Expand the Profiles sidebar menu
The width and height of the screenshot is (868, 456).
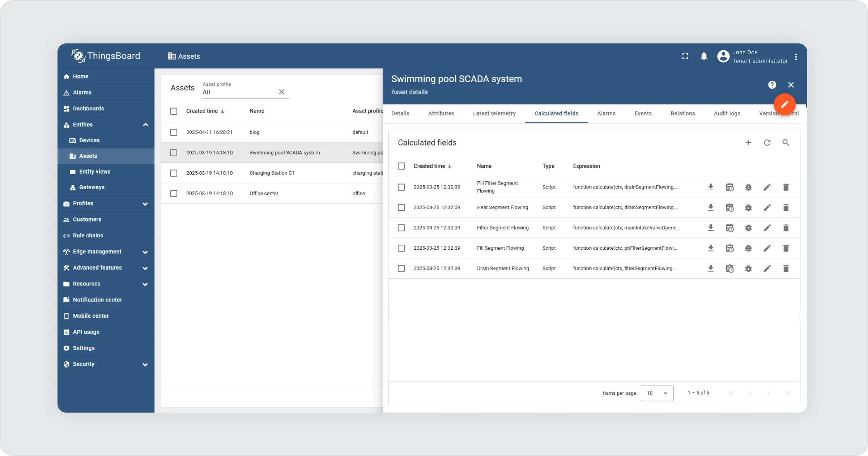(145, 204)
